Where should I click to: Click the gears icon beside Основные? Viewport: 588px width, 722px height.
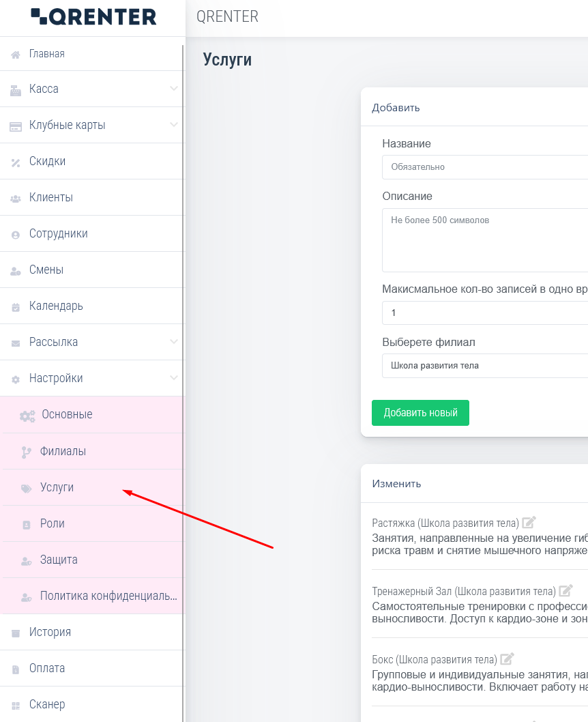point(27,416)
